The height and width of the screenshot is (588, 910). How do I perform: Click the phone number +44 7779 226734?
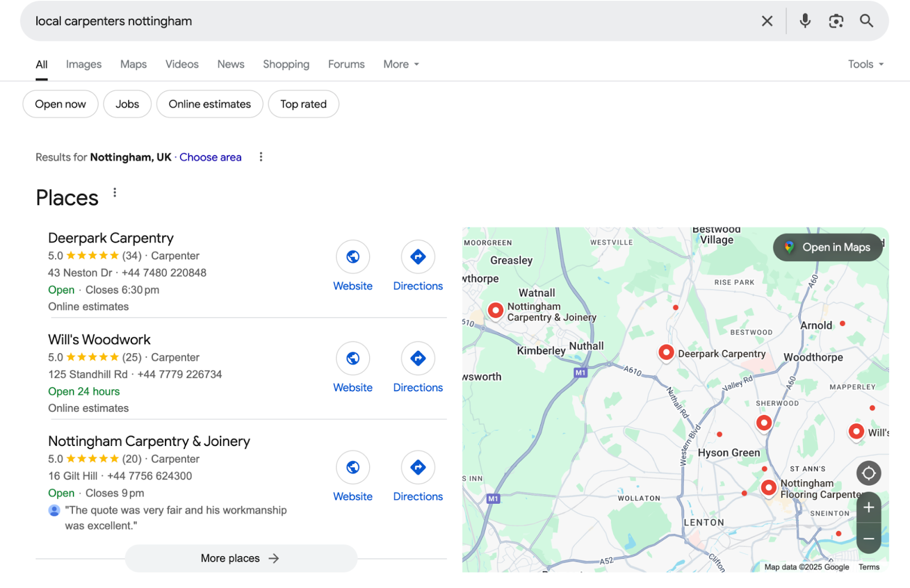click(x=180, y=375)
